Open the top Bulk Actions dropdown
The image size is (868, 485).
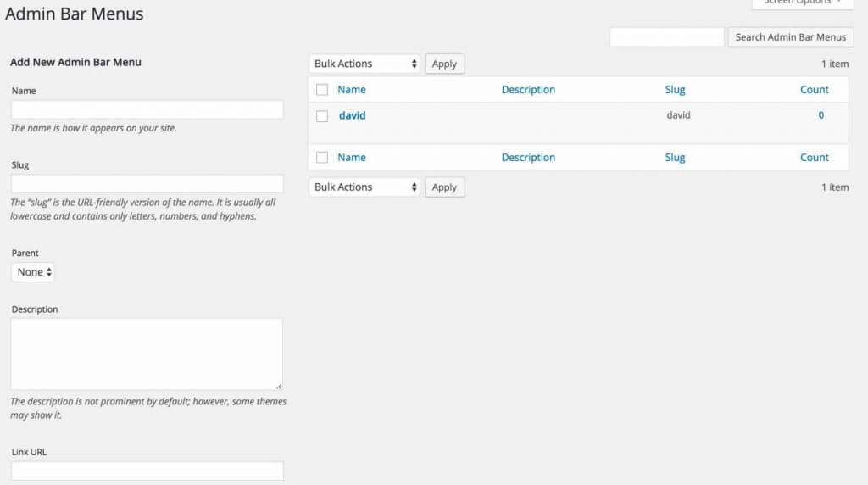364,64
